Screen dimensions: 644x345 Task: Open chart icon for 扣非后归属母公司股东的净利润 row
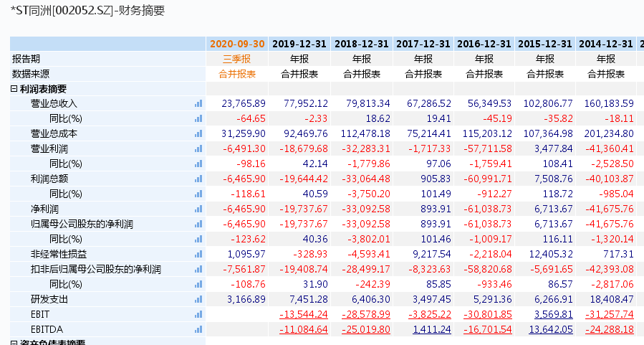pyautogui.click(x=198, y=270)
